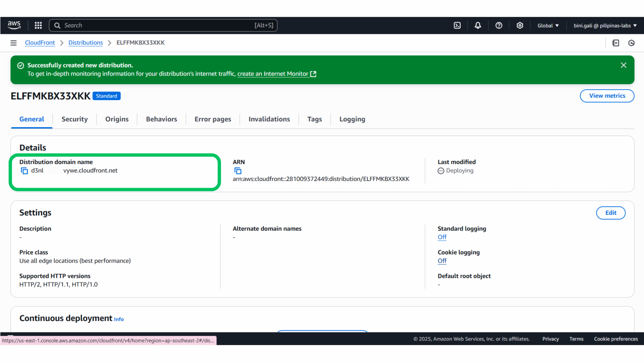This screenshot has width=644, height=362.
Task: Open the create an Internet Monitor link
Action: tap(273, 74)
